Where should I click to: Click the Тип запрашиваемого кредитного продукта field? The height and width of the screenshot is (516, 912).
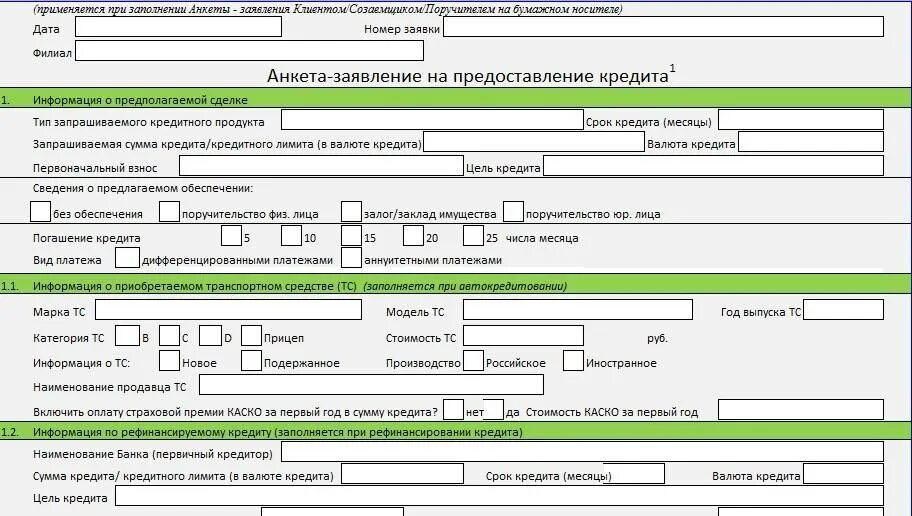tap(432, 120)
